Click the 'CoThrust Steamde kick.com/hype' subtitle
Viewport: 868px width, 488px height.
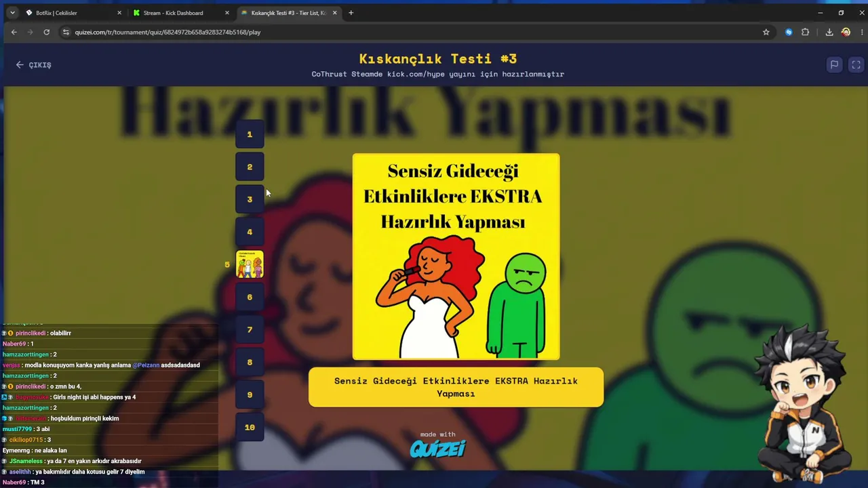[438, 74]
